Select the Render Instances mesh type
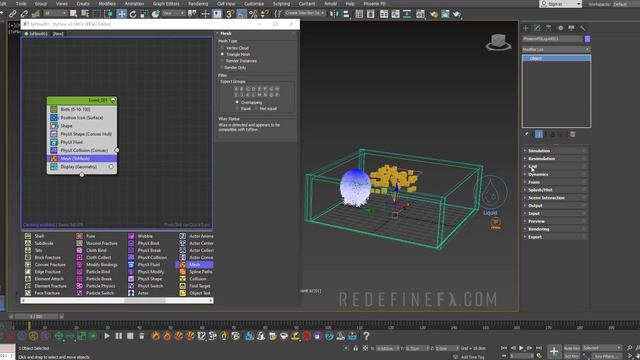The height and width of the screenshot is (360, 640). pyautogui.click(x=239, y=61)
